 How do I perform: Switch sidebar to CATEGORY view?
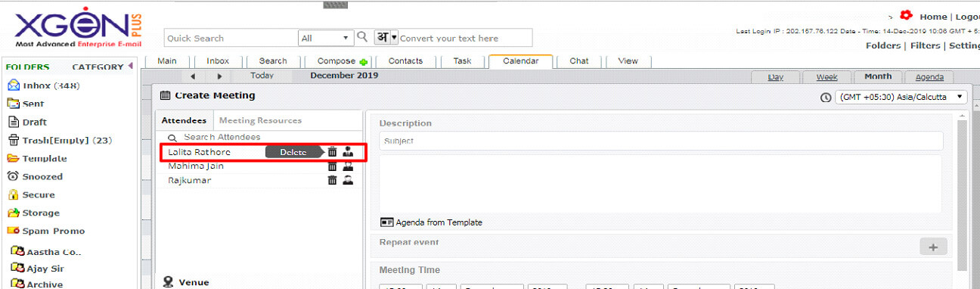tap(98, 67)
